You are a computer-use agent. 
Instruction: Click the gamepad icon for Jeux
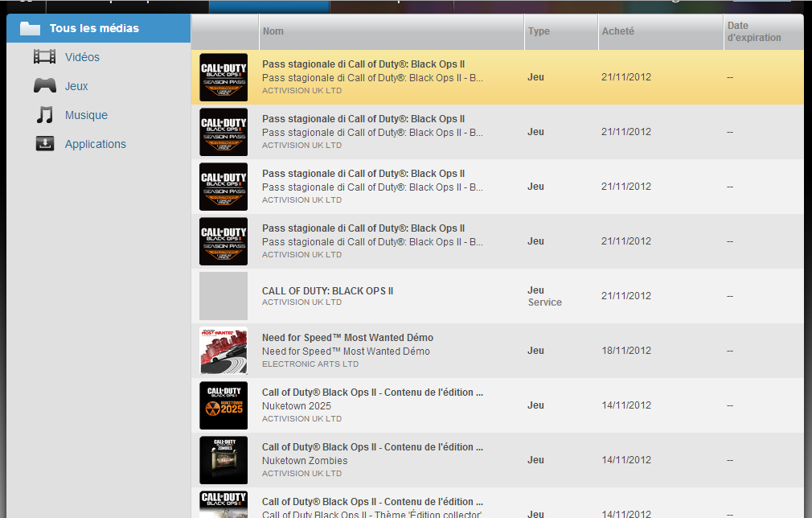pos(44,85)
